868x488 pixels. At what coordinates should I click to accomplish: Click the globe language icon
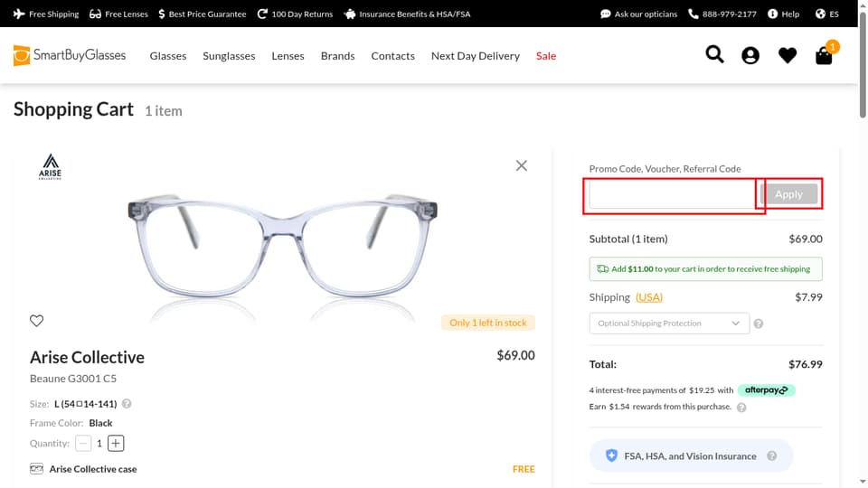click(x=820, y=14)
